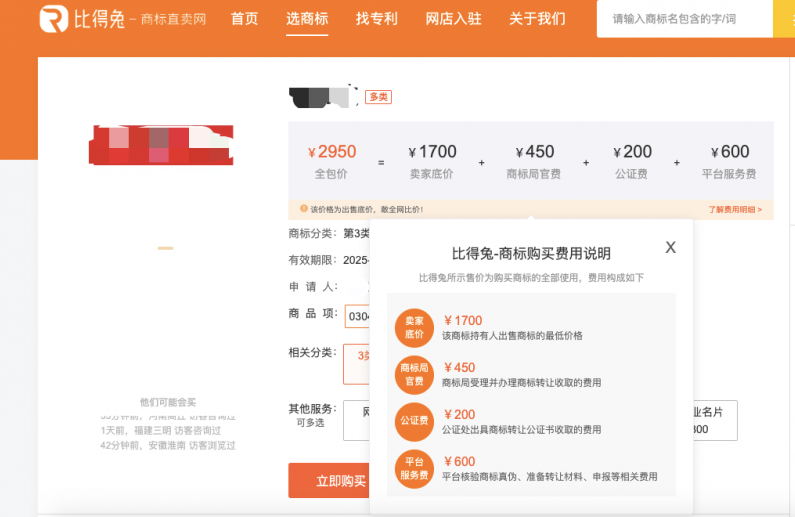Viewport: 795px width, 517px height.
Task: Focus the 请输入商标名 search field
Action: (x=684, y=19)
